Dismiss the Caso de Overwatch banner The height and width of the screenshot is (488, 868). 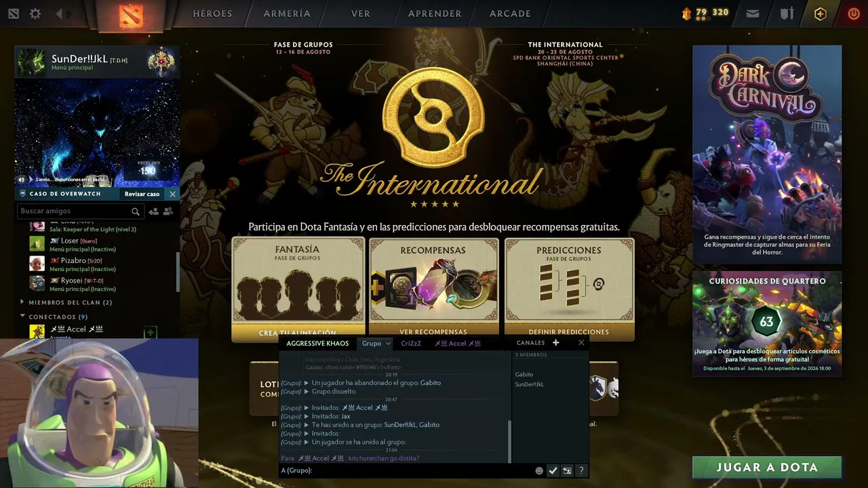point(172,194)
